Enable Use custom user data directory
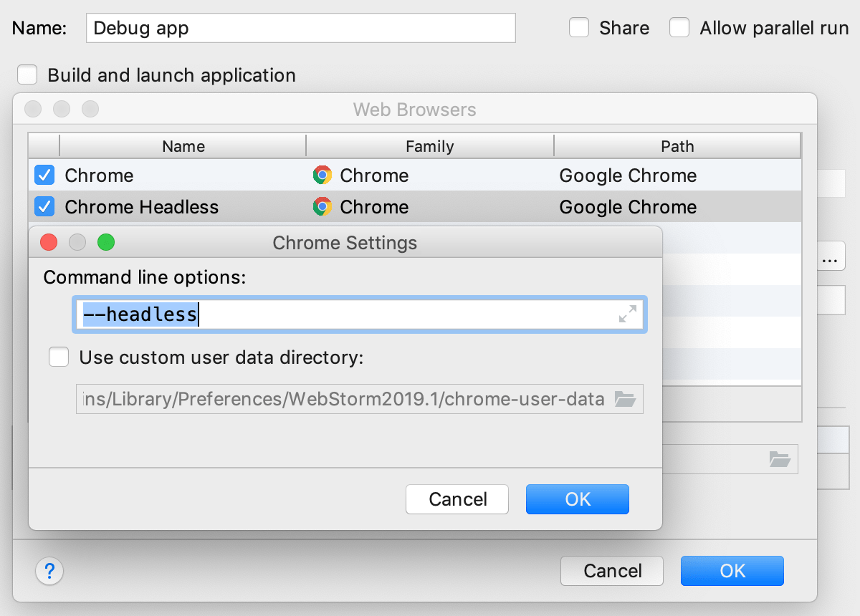This screenshot has height=616, width=860. pos(58,357)
